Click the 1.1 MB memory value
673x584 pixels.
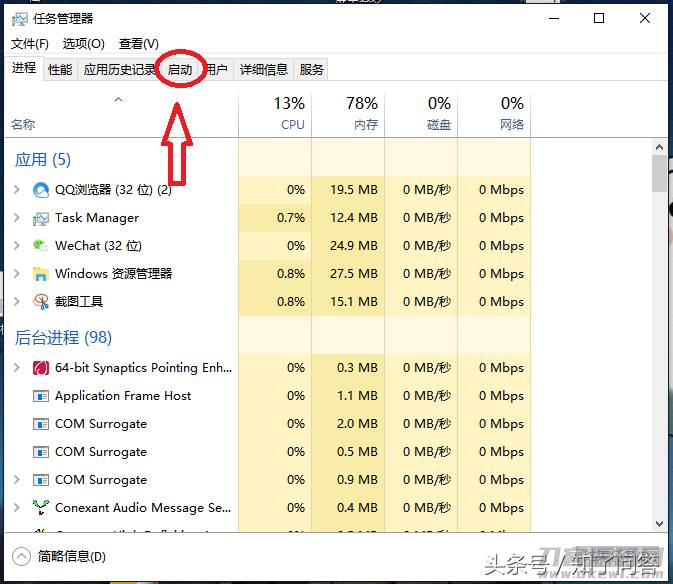tap(357, 396)
